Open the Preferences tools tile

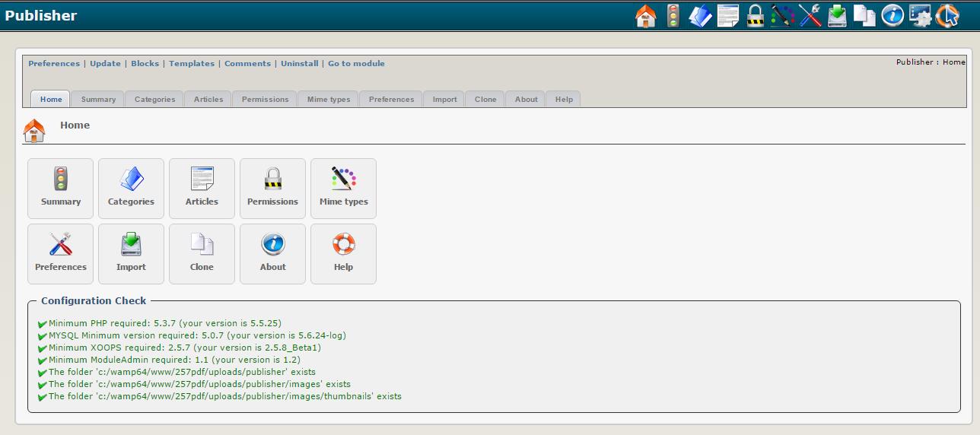pos(61,254)
